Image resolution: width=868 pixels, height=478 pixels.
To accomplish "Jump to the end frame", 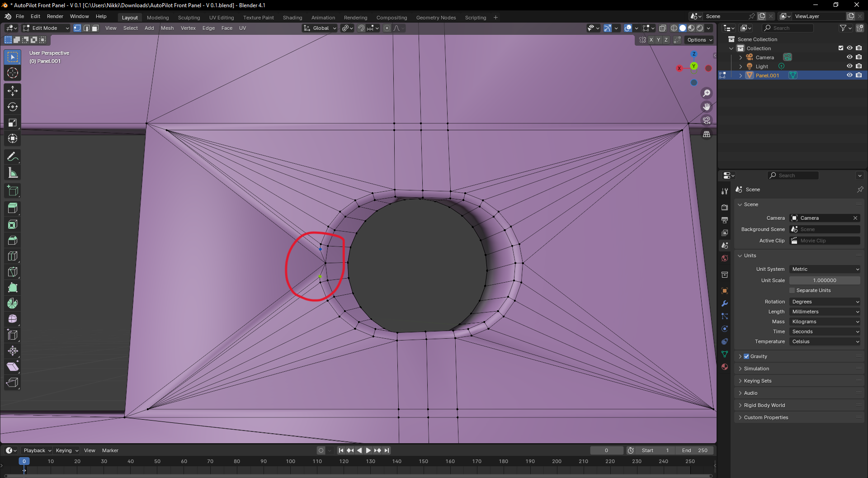I will [x=387, y=450].
